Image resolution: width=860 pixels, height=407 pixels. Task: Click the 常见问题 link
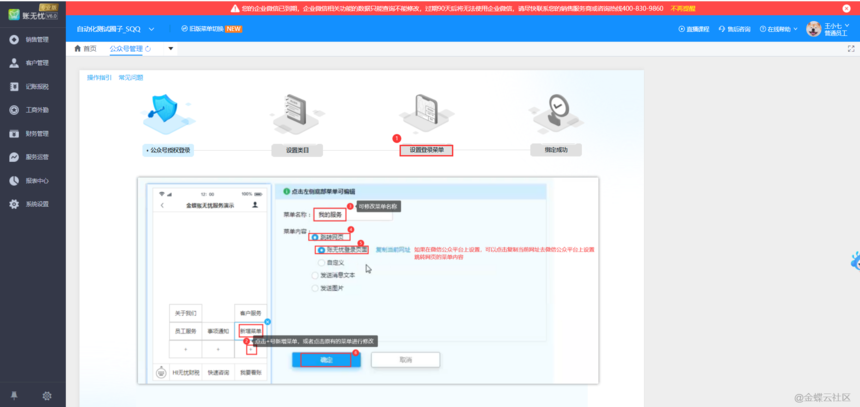[x=131, y=78]
